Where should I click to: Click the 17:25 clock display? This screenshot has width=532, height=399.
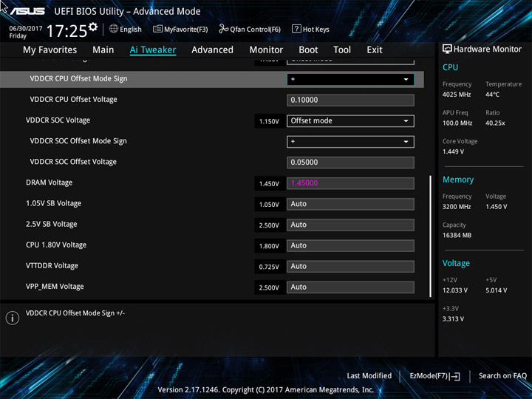66,31
